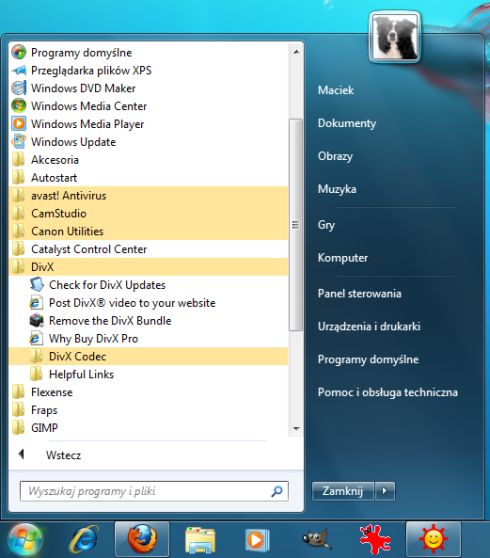Open GIMP from the taskbar

coord(316,540)
